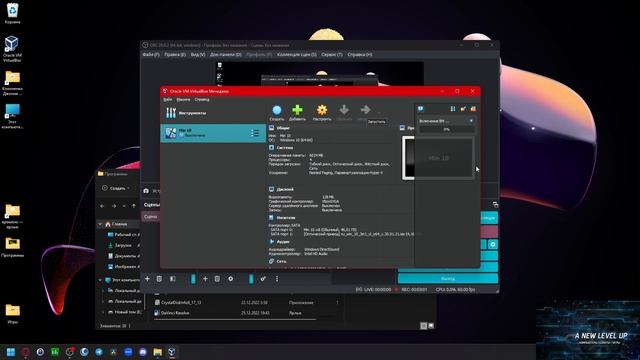Open Создать dropdown in File Explorer
640x360 pixels.
[x=116, y=188]
